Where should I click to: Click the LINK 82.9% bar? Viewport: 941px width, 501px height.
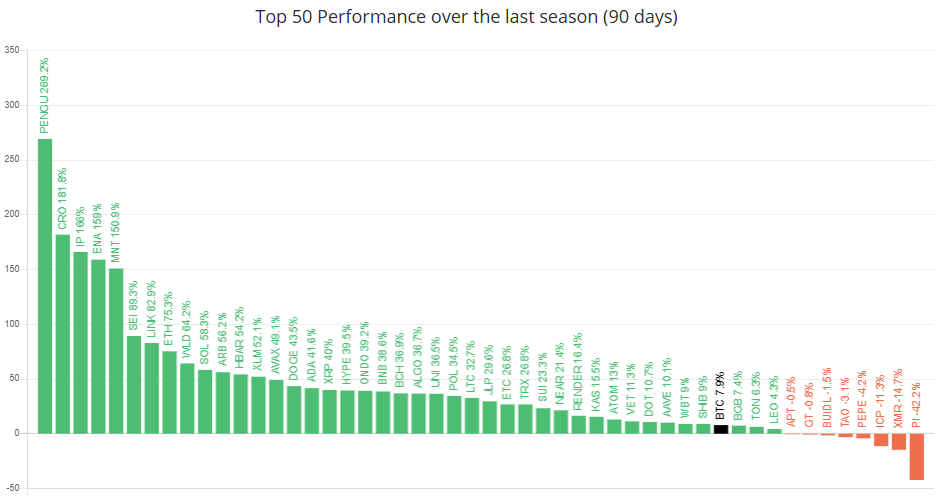coord(152,388)
